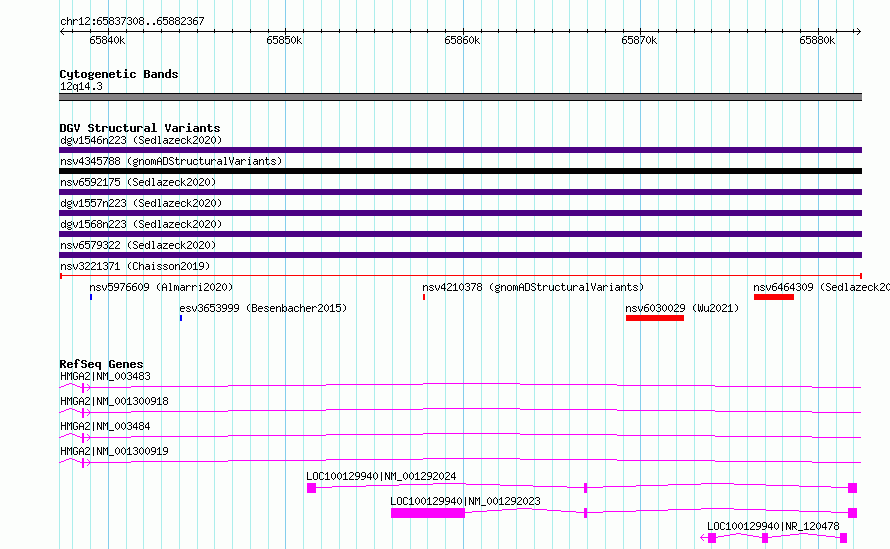Select the first exon box of NM_001292024
This screenshot has width=890, height=549.
(x=311, y=488)
